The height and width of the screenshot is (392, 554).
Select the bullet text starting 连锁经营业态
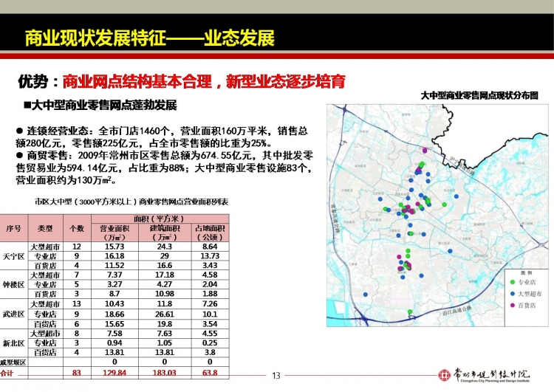pos(162,137)
